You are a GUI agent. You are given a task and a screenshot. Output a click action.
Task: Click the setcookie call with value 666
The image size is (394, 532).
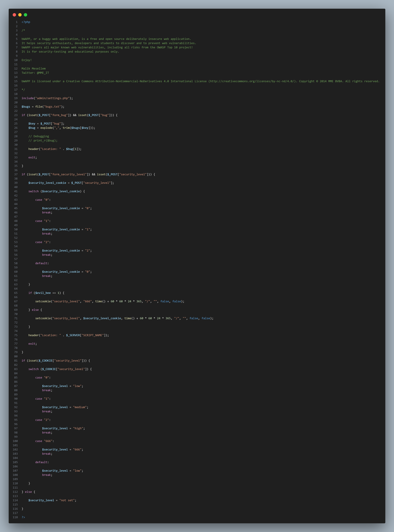110,301
